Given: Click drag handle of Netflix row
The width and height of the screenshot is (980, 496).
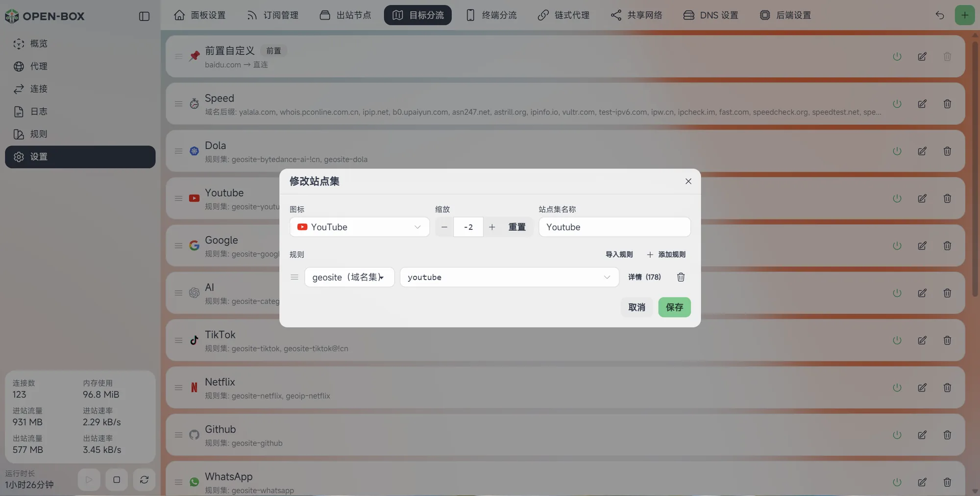Looking at the screenshot, I should click(x=178, y=388).
